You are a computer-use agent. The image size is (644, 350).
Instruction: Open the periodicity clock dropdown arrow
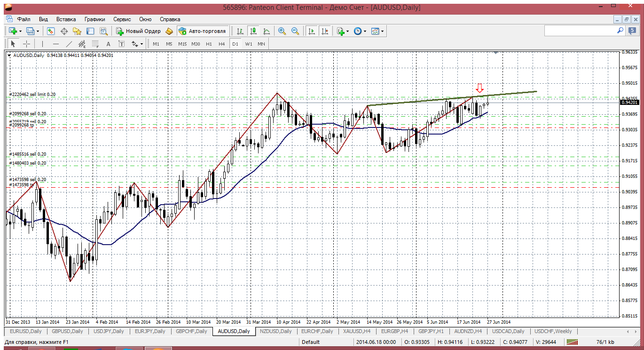point(365,31)
